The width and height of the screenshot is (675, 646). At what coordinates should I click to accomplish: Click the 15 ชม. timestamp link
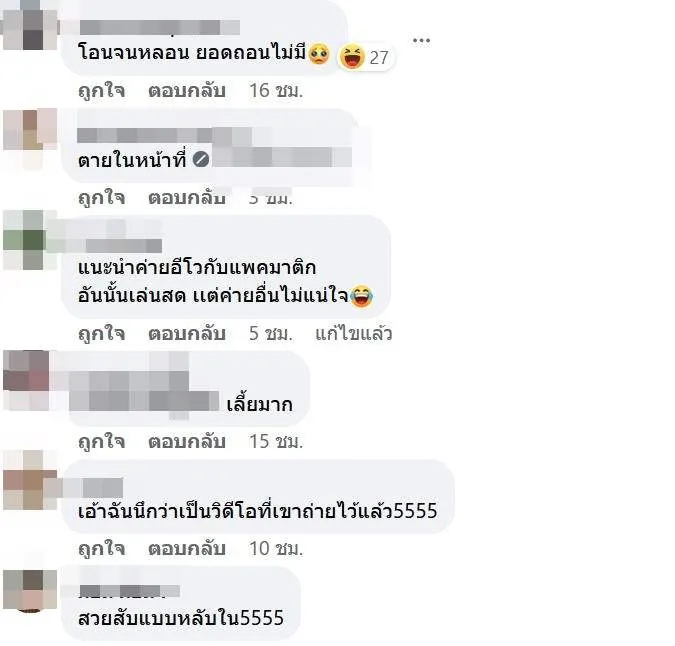pos(276,441)
